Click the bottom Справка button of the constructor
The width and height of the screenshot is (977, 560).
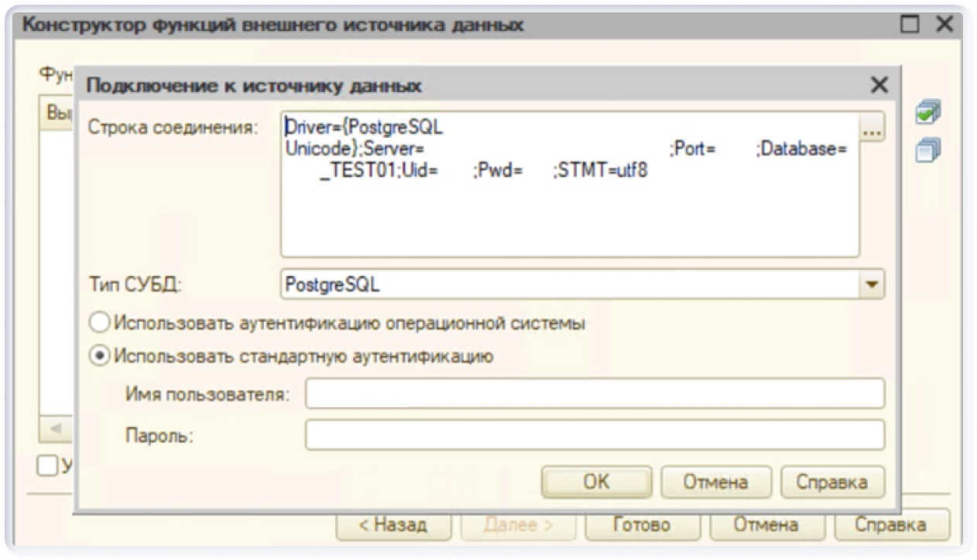(x=890, y=525)
